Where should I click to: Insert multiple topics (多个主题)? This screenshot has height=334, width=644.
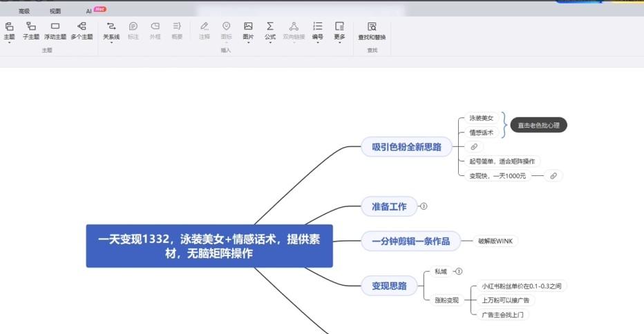pyautogui.click(x=82, y=30)
